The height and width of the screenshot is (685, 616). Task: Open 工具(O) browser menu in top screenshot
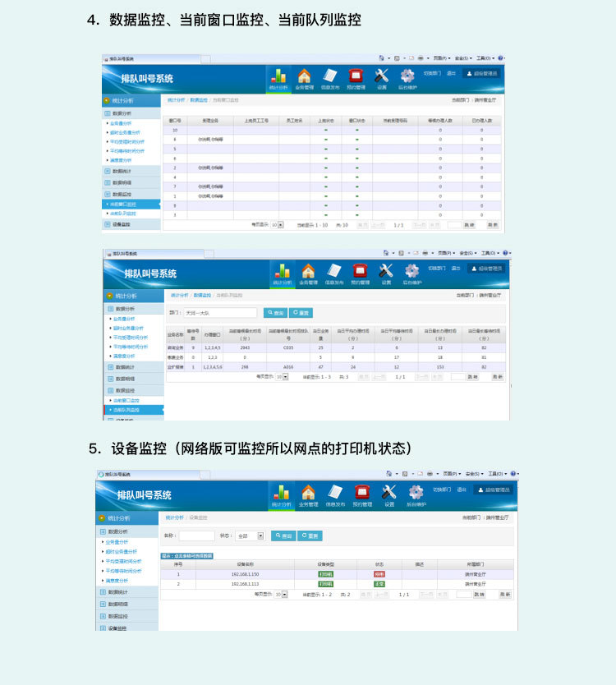pyautogui.click(x=485, y=57)
